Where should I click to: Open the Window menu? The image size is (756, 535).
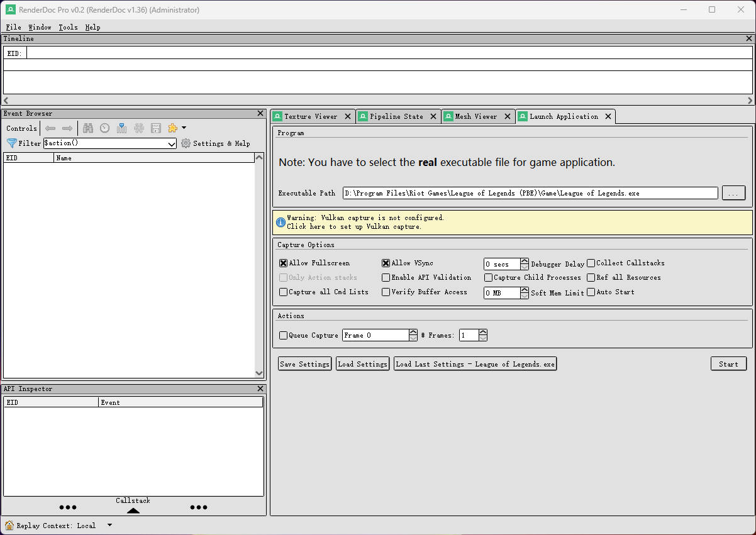pyautogui.click(x=40, y=27)
